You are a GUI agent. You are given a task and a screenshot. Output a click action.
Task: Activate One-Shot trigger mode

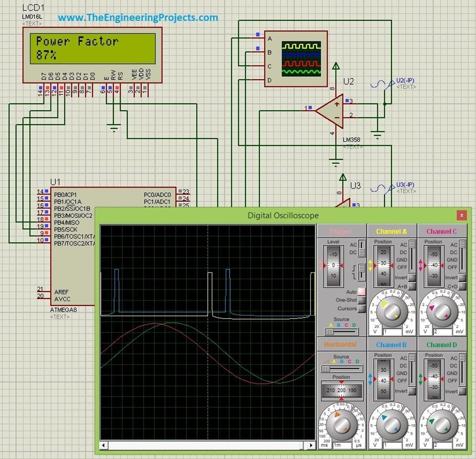362,300
